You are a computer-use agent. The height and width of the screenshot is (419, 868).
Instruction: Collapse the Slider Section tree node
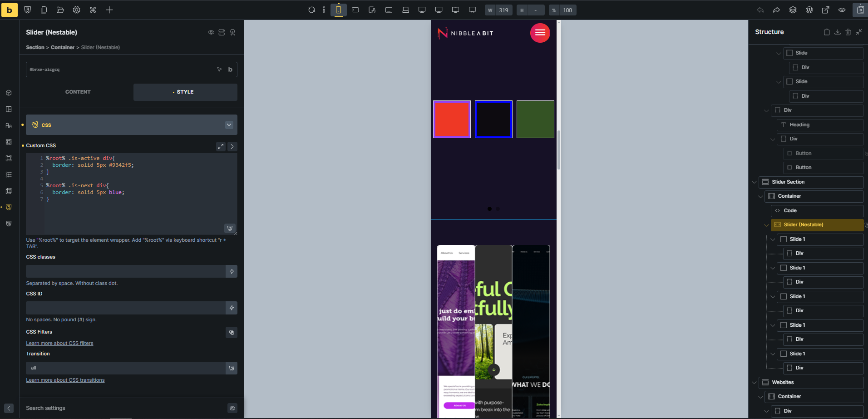(755, 182)
